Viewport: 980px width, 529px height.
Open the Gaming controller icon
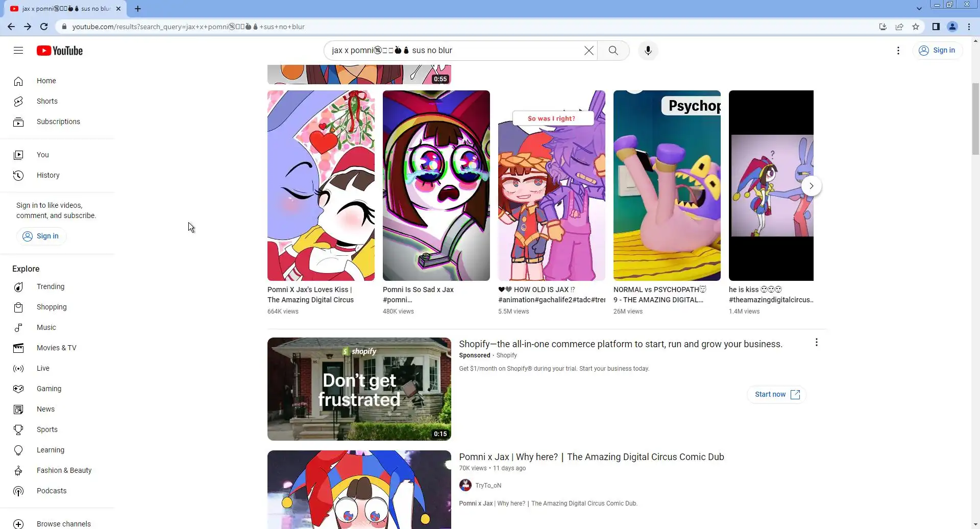point(18,389)
